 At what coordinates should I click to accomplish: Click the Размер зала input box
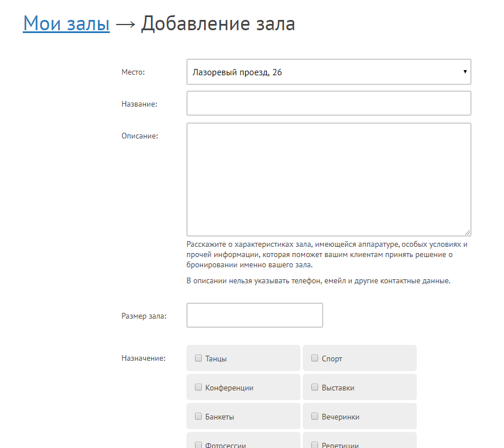pyautogui.click(x=254, y=315)
